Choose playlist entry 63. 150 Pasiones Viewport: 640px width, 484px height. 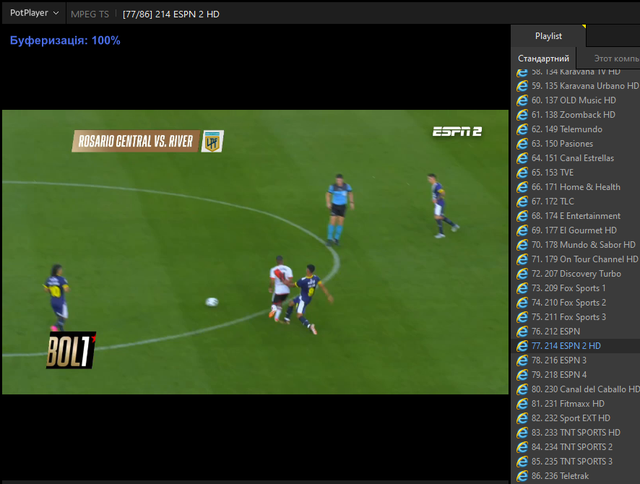[576, 144]
